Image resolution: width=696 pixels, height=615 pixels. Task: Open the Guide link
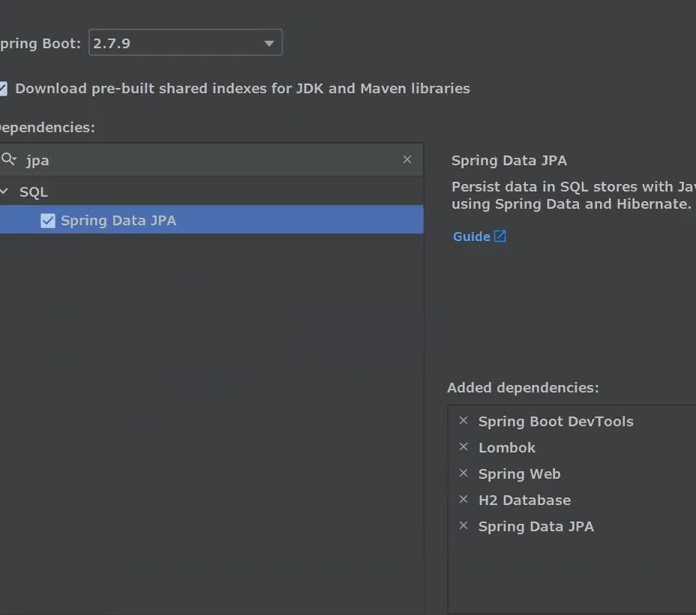(471, 237)
